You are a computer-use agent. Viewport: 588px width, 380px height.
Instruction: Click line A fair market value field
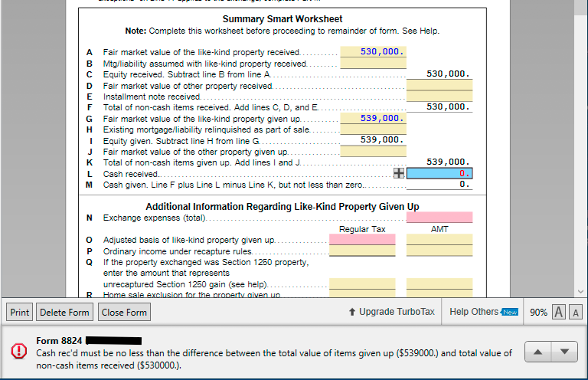click(x=373, y=52)
